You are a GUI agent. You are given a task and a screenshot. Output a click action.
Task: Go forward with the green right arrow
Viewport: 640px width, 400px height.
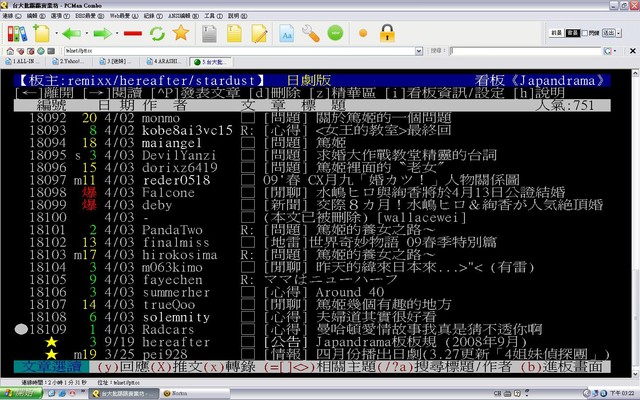(102, 33)
